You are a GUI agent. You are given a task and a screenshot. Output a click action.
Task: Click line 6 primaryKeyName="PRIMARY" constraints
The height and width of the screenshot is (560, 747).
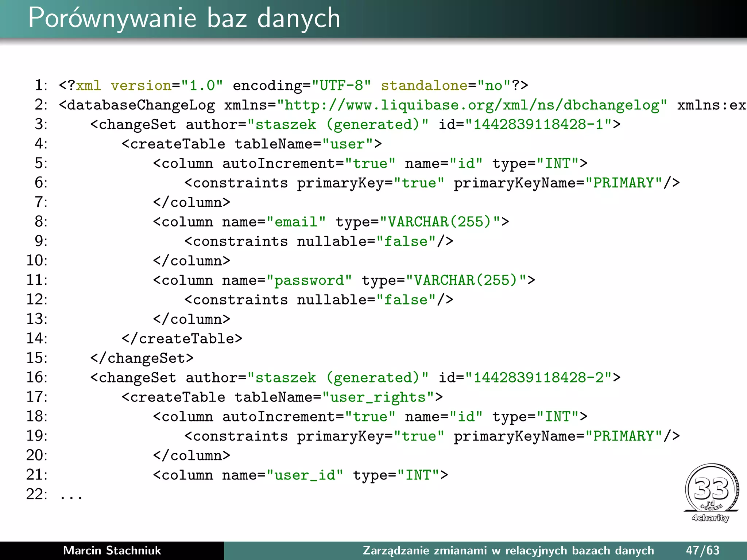[432, 183]
